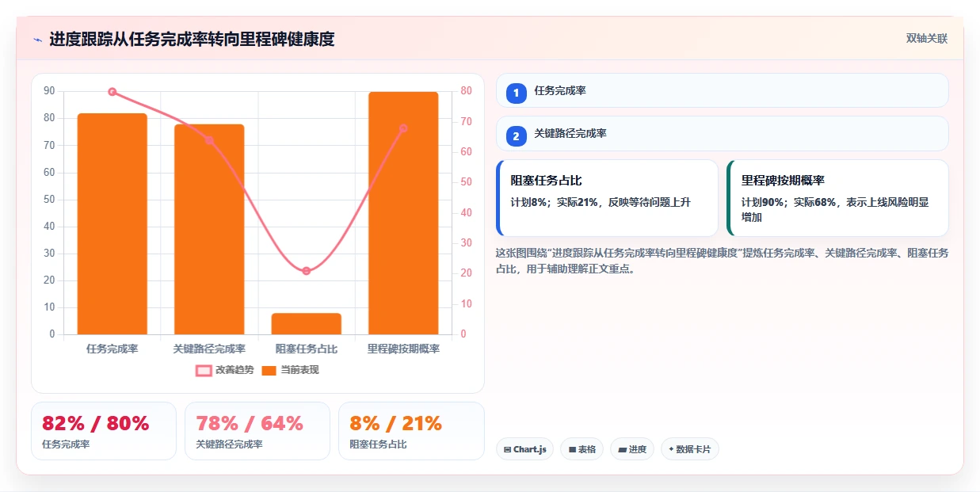Click the blue number 2 badge

[x=517, y=136]
